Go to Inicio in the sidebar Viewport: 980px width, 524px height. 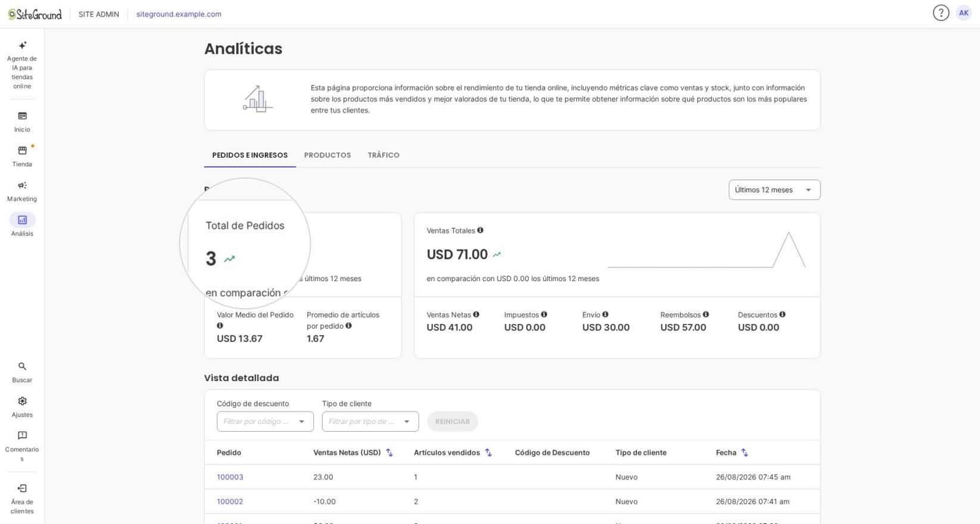click(x=22, y=121)
